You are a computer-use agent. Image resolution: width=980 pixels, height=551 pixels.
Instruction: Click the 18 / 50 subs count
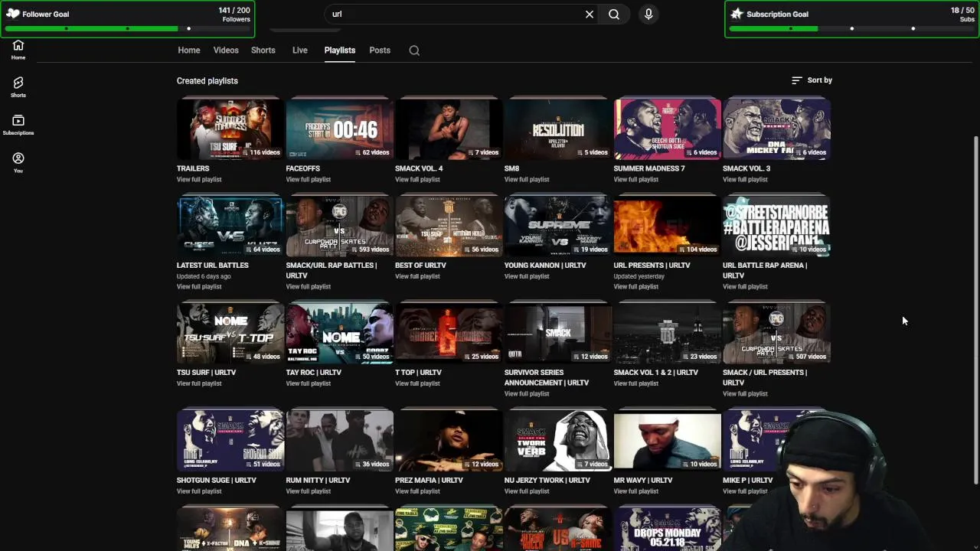point(962,10)
